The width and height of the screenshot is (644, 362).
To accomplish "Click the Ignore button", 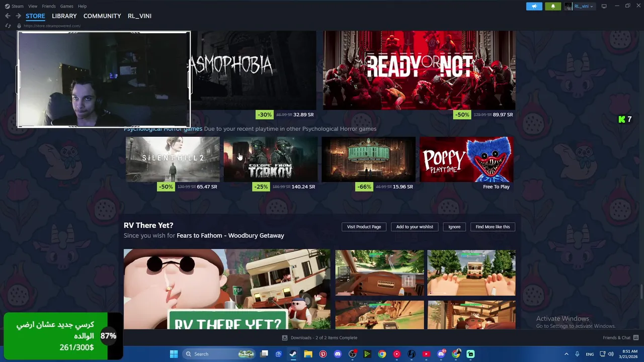I will click(x=454, y=227).
